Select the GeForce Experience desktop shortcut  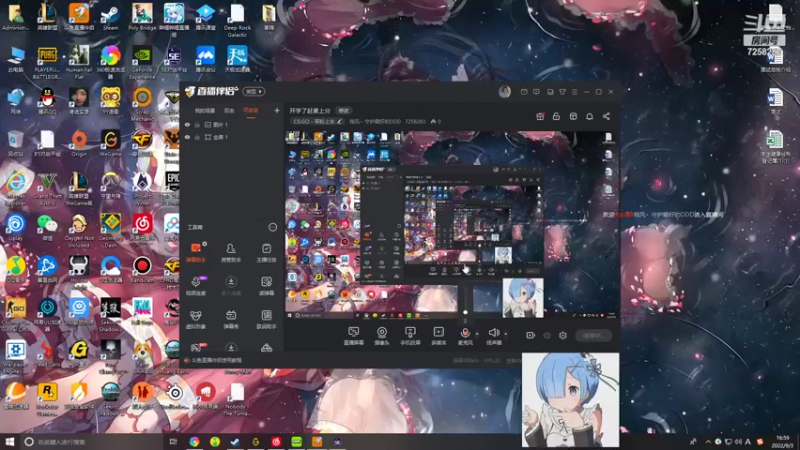click(142, 63)
